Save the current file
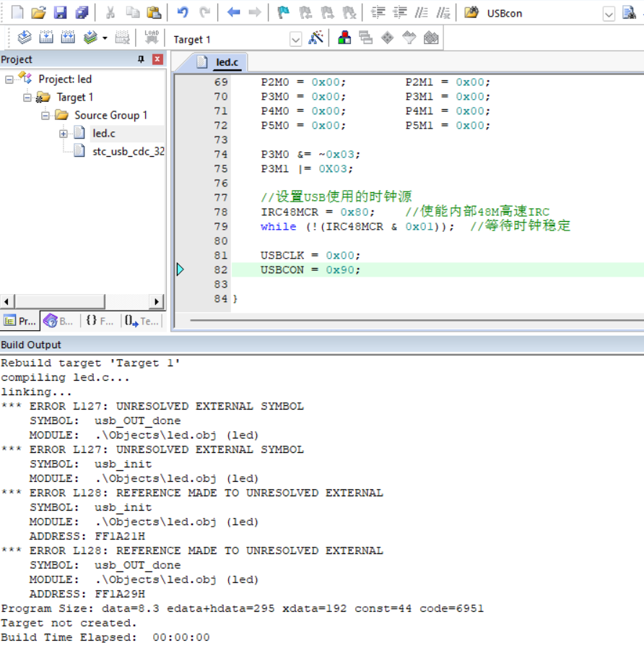The height and width of the screenshot is (661, 644). coord(60,13)
